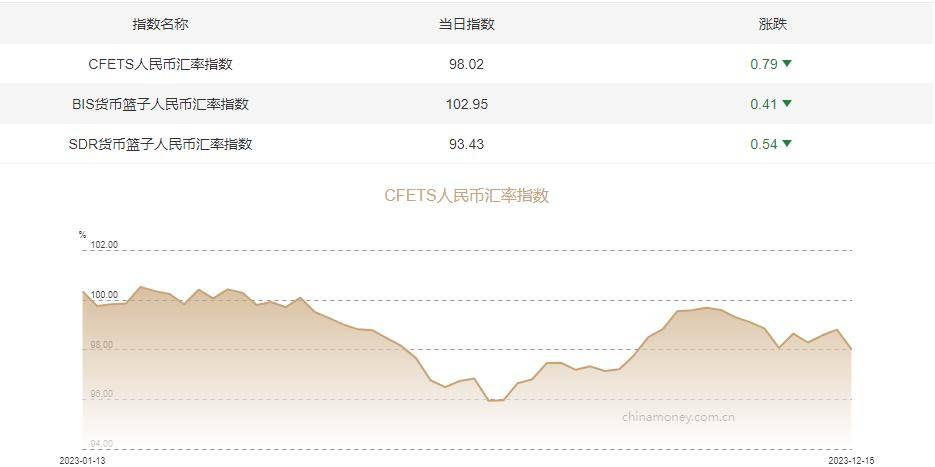
Task: Click the end date label 2023-12-15
Action: 851,460
